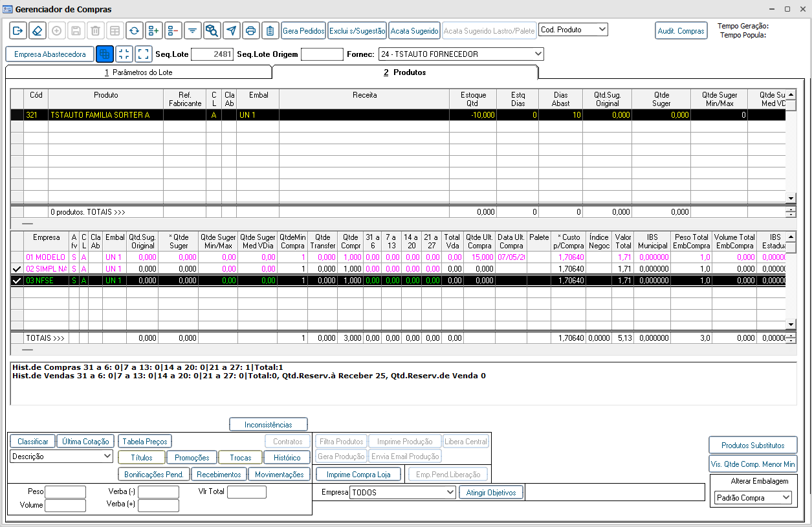812x527 pixels.
Task: Click the product search box icon
Action: pos(212,30)
